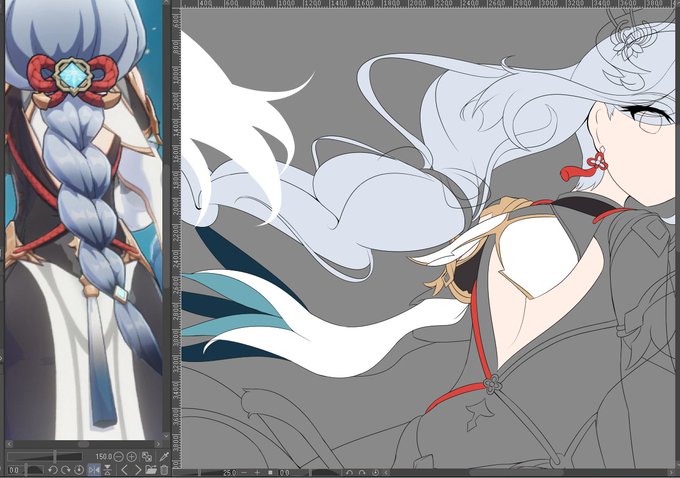The height and width of the screenshot is (478, 680).
Task: Click the Sub View rotation value 0.0
Action: (14, 470)
